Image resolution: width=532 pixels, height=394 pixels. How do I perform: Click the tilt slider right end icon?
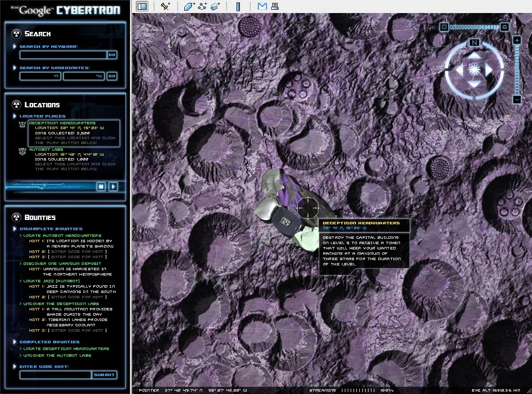click(x=504, y=27)
